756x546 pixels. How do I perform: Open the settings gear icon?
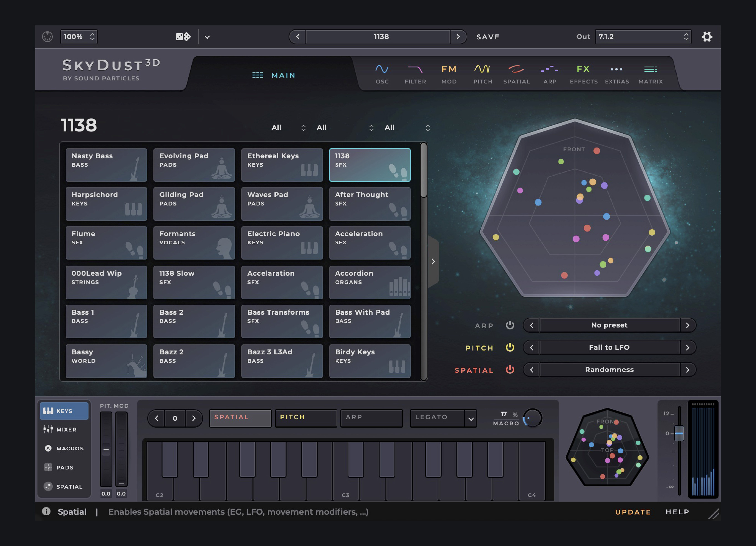(707, 37)
